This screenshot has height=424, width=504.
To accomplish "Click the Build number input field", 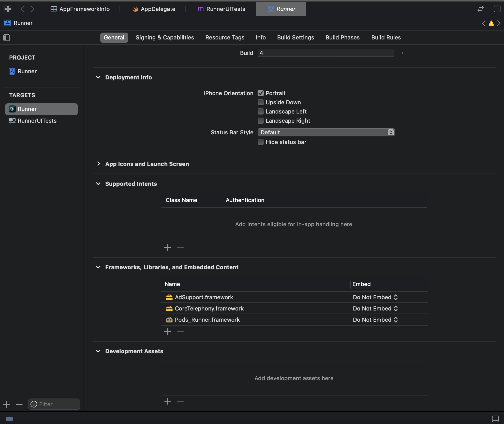I will point(326,53).
